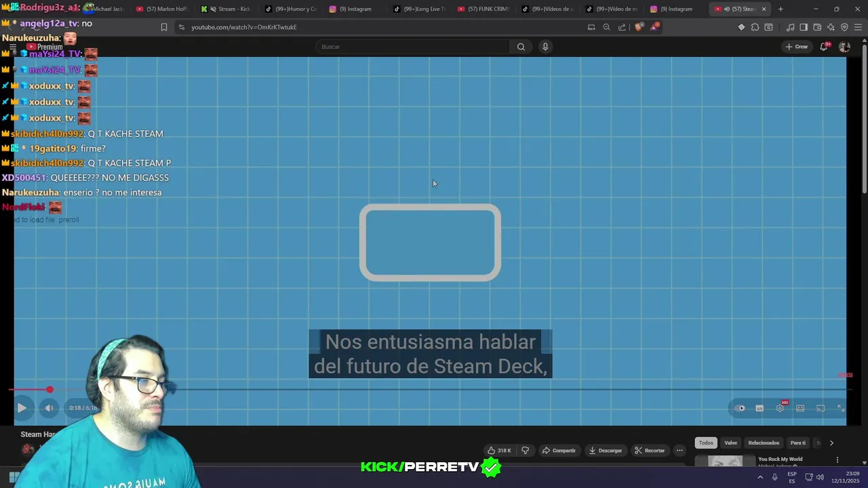
Task: Click the search magnifier button
Action: [521, 47]
